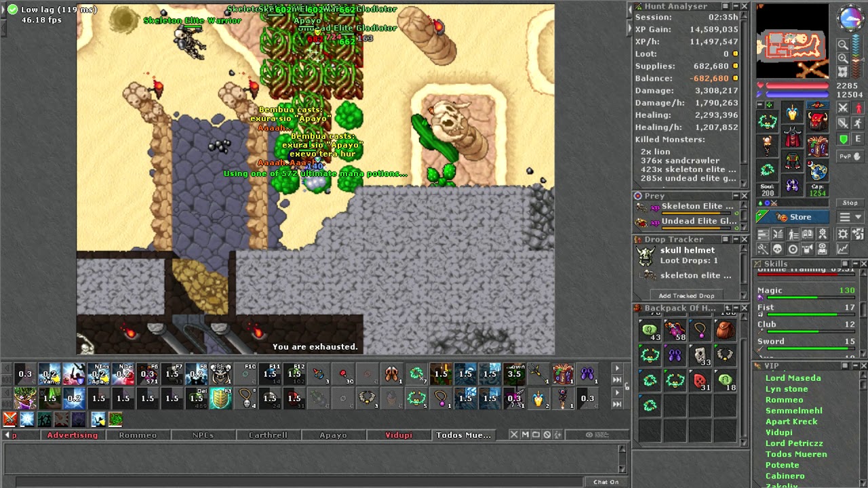Select Lord Maseda in VIP list
Image resolution: width=868 pixels, height=488 pixels.
(x=793, y=378)
